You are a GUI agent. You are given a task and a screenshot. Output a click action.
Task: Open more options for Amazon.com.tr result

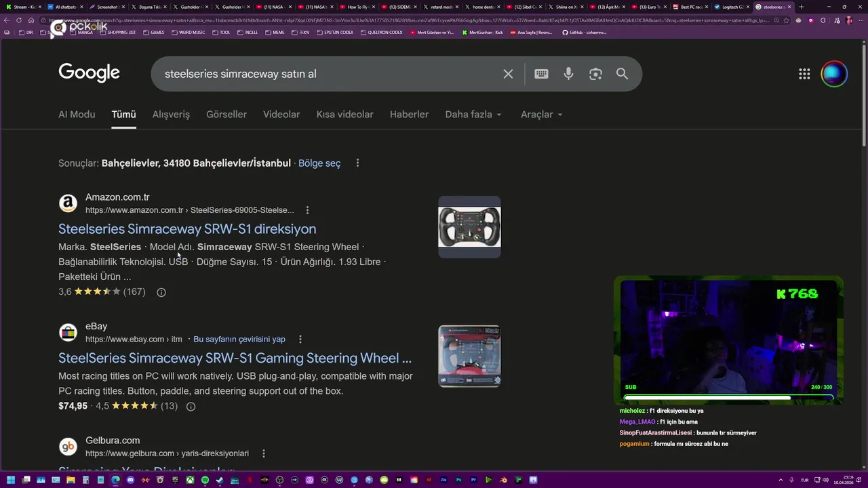tap(307, 210)
